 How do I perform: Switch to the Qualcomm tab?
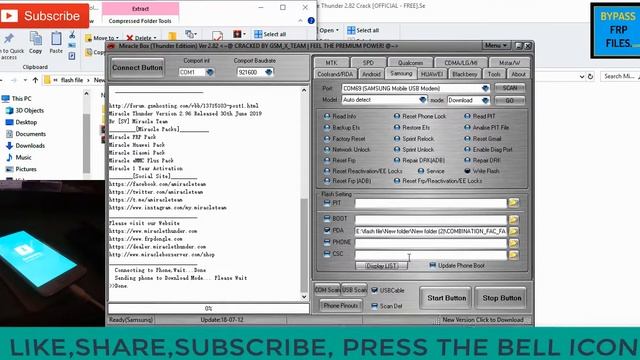tap(410, 62)
